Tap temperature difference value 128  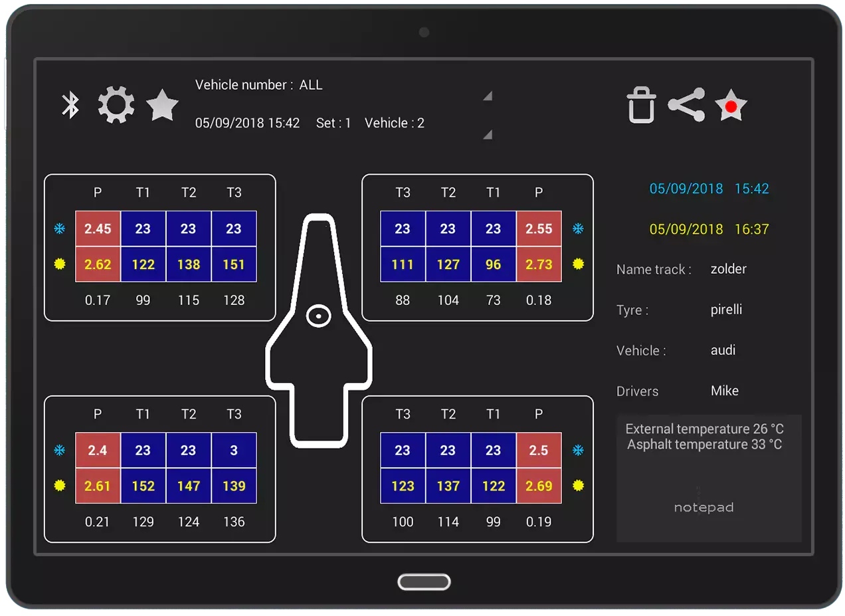234,300
